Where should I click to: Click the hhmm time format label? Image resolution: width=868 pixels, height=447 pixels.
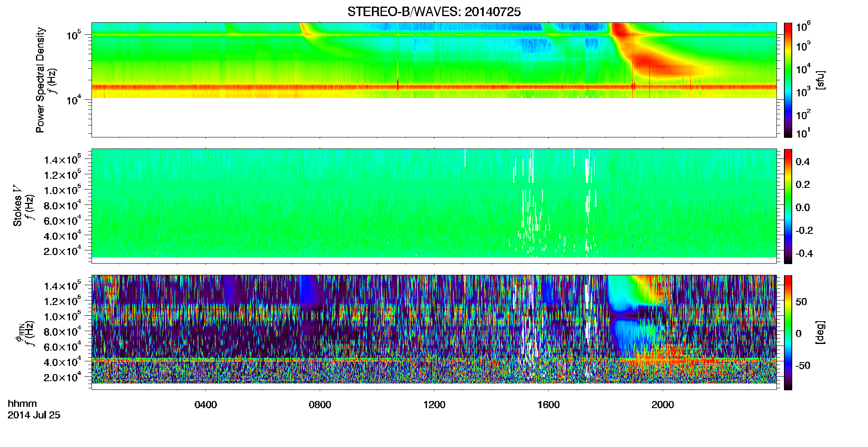coord(22,404)
